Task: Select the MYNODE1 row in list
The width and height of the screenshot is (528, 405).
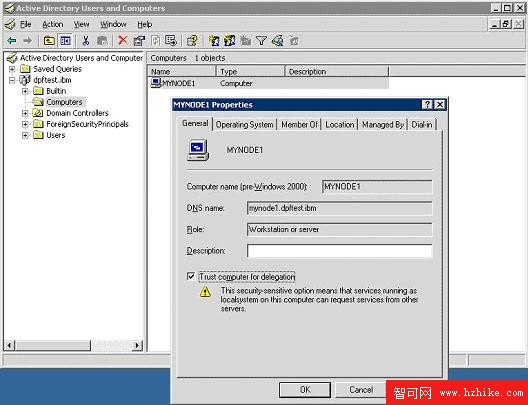Action: [269, 83]
